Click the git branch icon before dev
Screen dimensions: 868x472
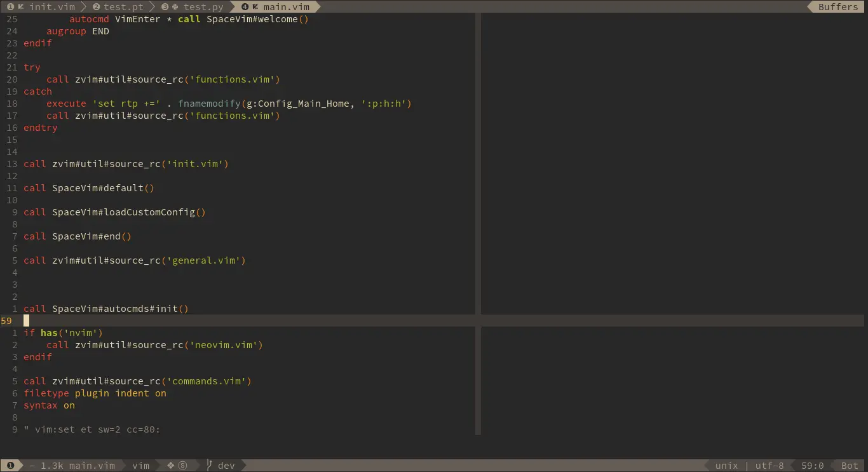pyautogui.click(x=210, y=465)
